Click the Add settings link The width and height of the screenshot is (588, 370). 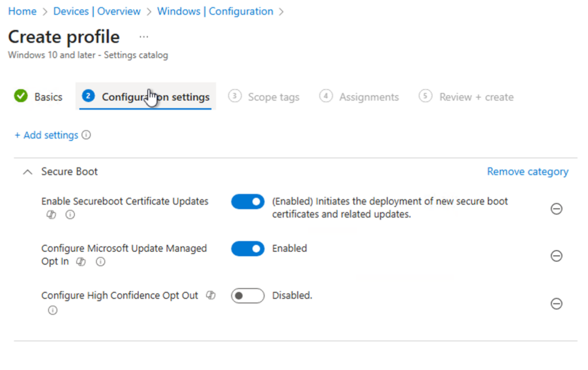tap(47, 135)
